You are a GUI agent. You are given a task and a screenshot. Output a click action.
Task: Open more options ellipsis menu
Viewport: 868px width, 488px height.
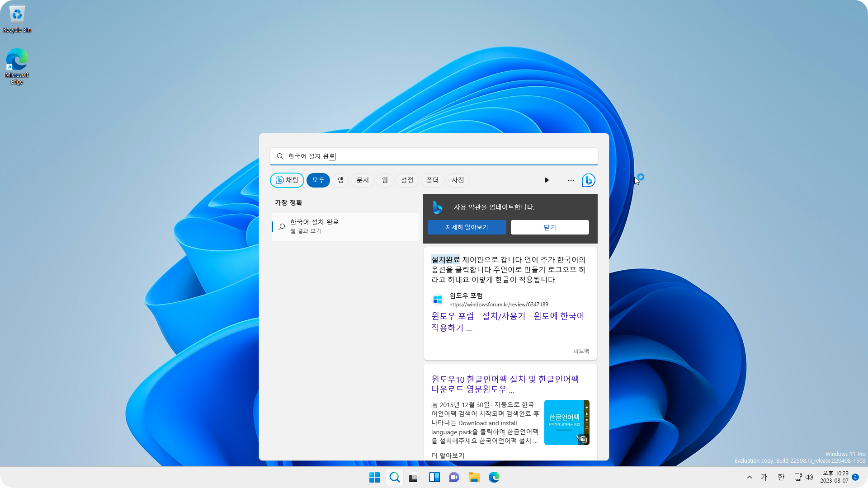click(571, 180)
